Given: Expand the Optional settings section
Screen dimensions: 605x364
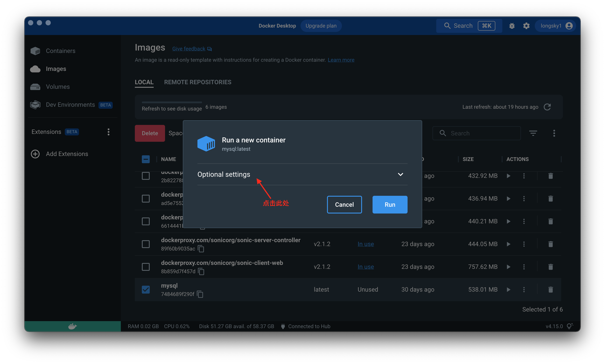Looking at the screenshot, I should coord(302,174).
